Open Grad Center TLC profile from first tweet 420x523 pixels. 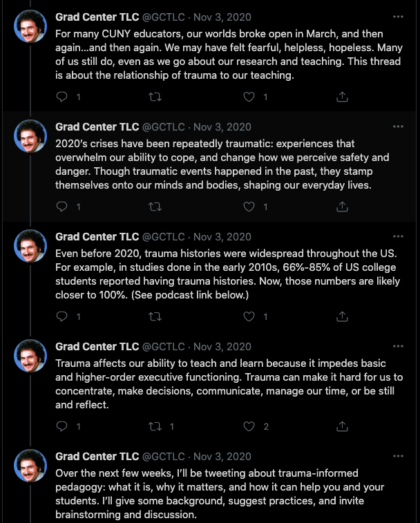click(97, 17)
